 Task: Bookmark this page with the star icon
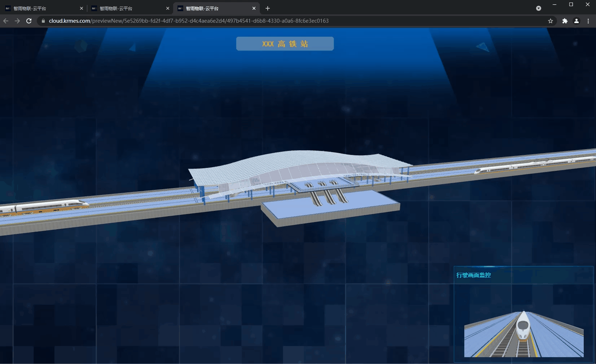click(x=551, y=21)
